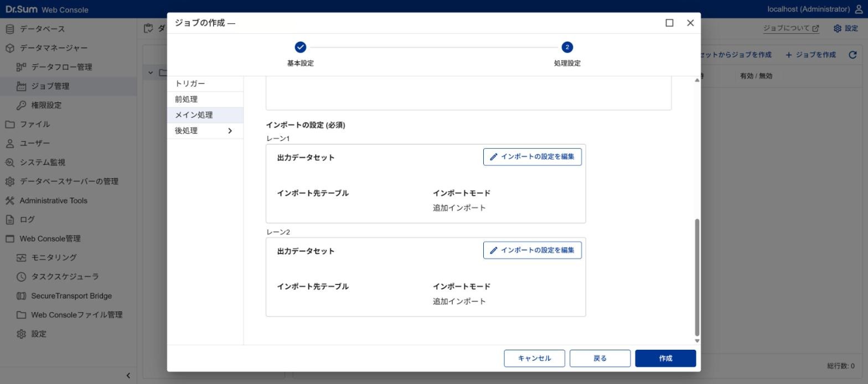Image resolution: width=868 pixels, height=384 pixels.
Task: Open ユーザー person icon
Action: click(x=9, y=143)
